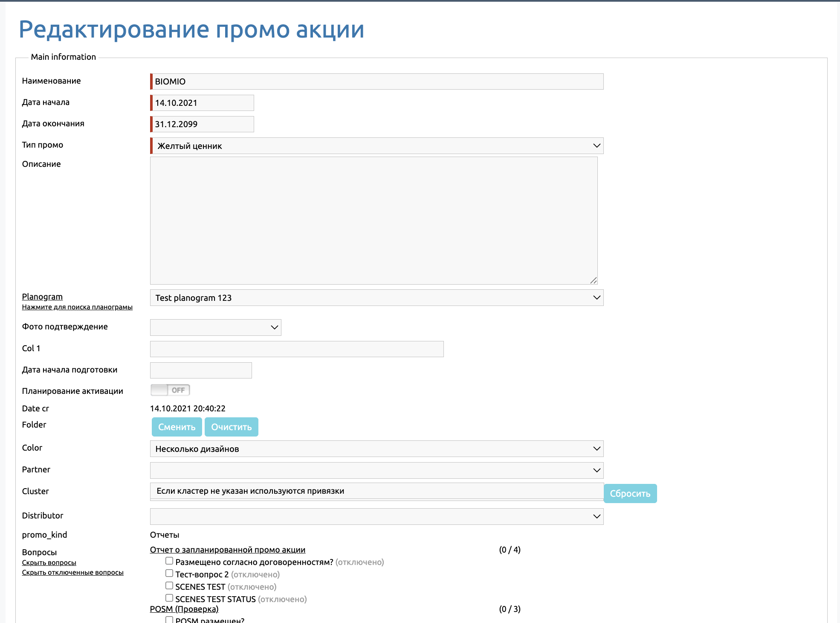This screenshot has width=840, height=623.
Task: Check the Тест-вопрос 2 checkbox
Action: tap(169, 574)
